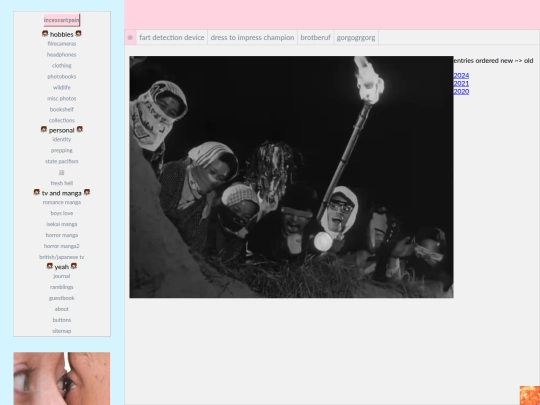
Task: Click the 'entries ordered new -> old' text
Action: (x=493, y=61)
